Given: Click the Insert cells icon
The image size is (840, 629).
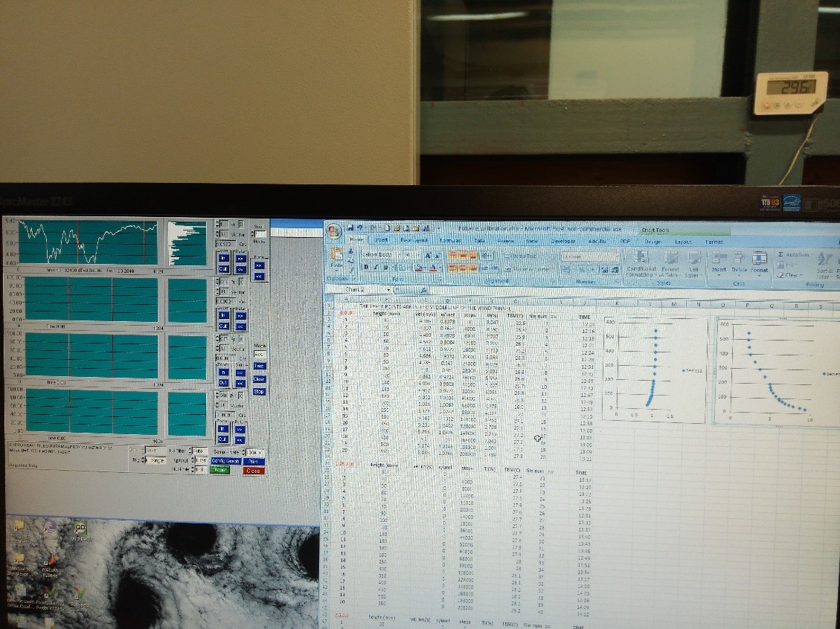Looking at the screenshot, I should [719, 259].
